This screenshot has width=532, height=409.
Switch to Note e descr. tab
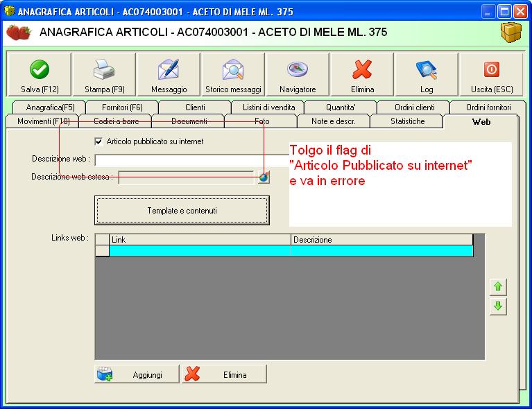click(x=334, y=121)
